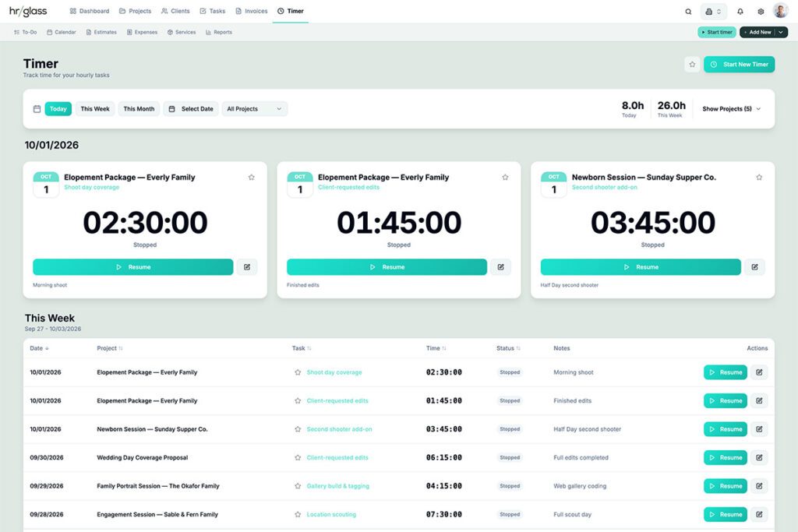798x532 pixels.
Task: Click the Add New button
Action: 757,32
